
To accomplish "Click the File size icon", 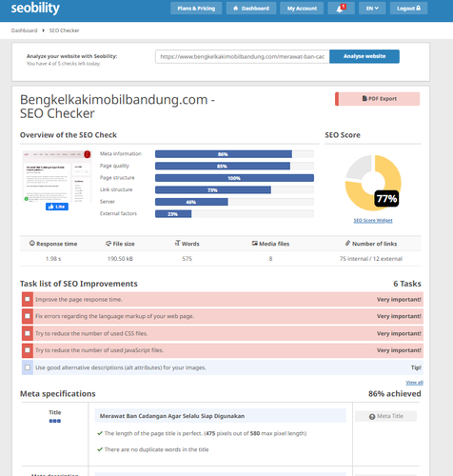I will tap(108, 244).
